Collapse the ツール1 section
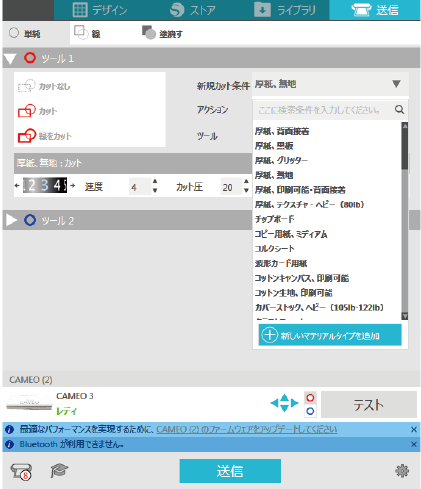Image resolution: width=421 pixels, height=489 pixels. [x=10, y=59]
